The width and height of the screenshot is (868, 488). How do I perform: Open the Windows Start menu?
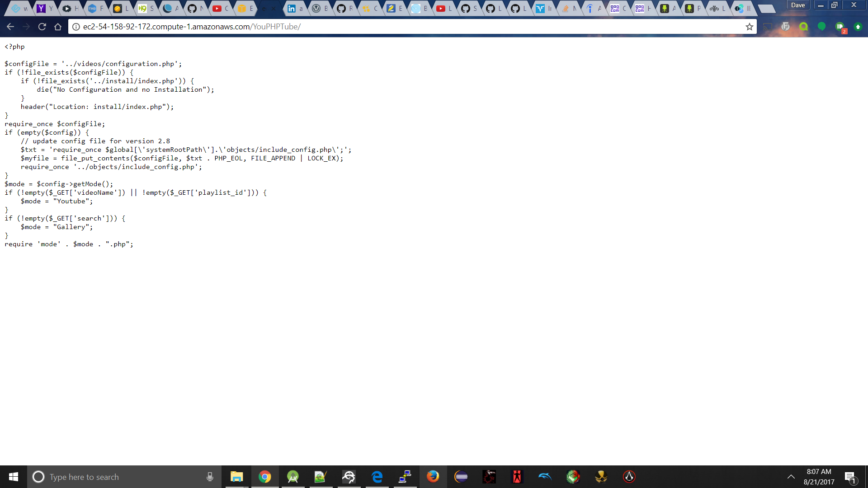coord(13,477)
